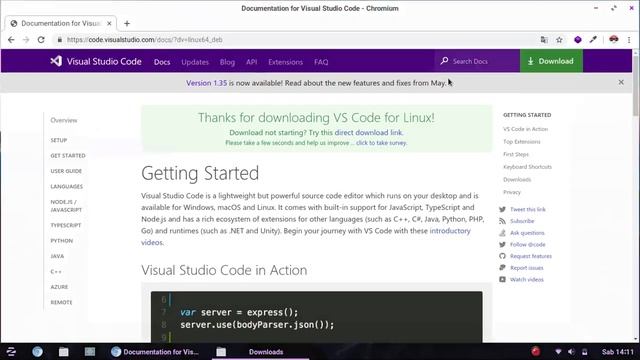Open the Docs menu item
Image resolution: width=640 pixels, height=360 pixels.
(x=162, y=62)
